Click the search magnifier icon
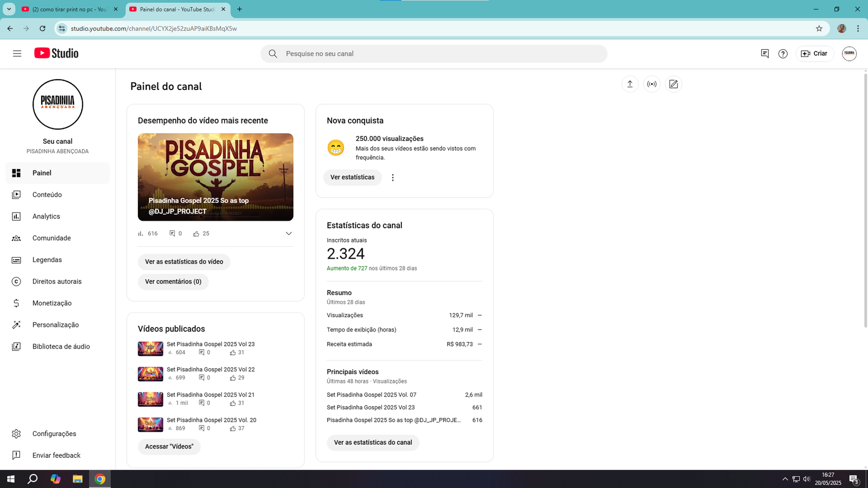Image resolution: width=868 pixels, height=488 pixels. (x=273, y=54)
